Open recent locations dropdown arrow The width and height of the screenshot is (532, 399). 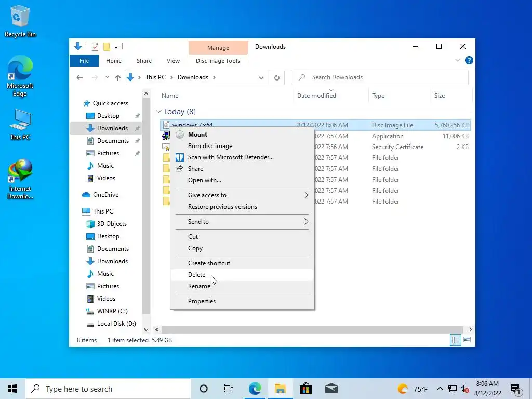click(x=107, y=77)
